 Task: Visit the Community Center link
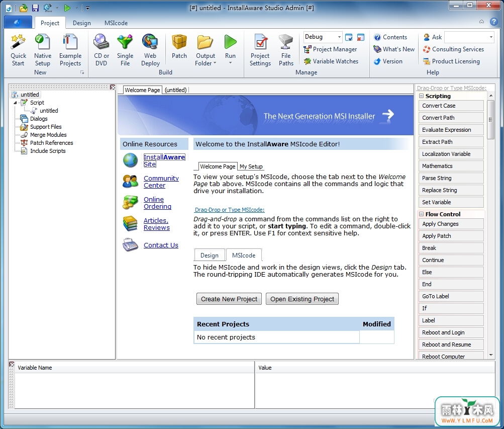(x=161, y=182)
